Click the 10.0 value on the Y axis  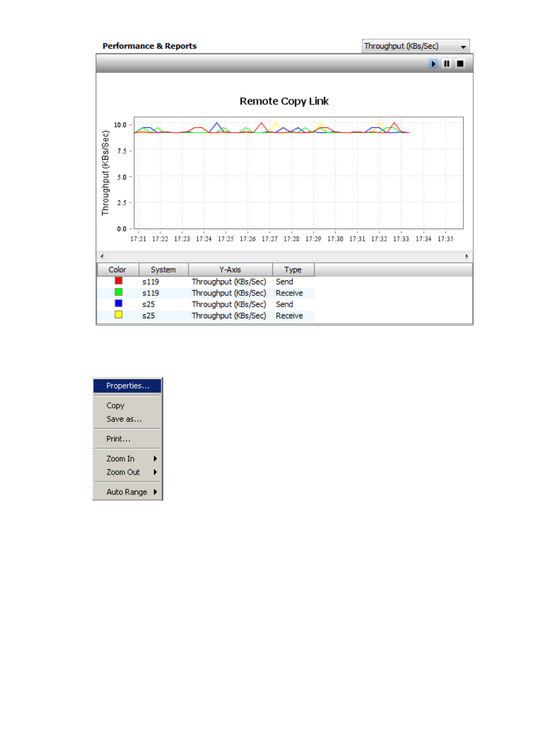120,125
